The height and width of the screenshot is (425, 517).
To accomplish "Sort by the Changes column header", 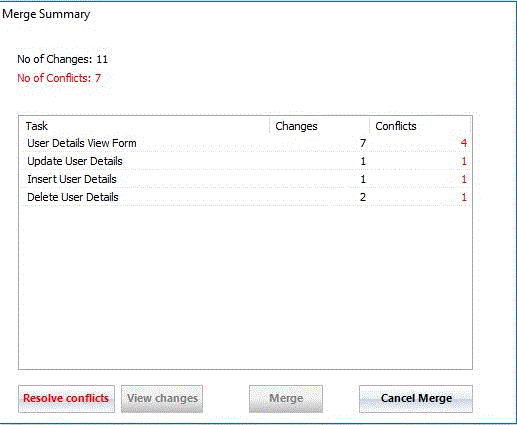I will click(319, 126).
